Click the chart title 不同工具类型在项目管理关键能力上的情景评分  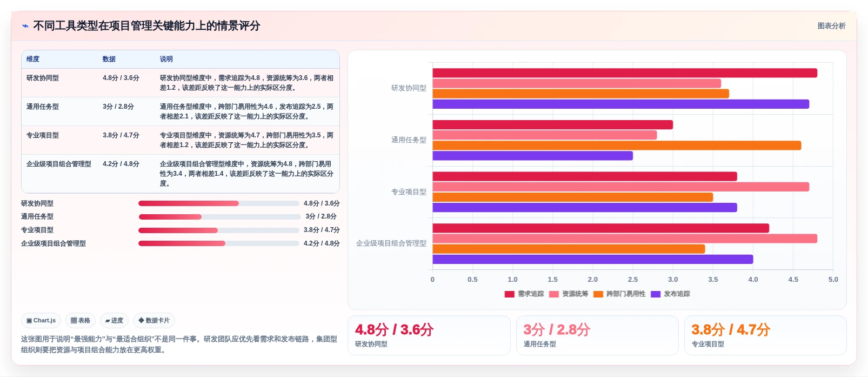pos(146,26)
